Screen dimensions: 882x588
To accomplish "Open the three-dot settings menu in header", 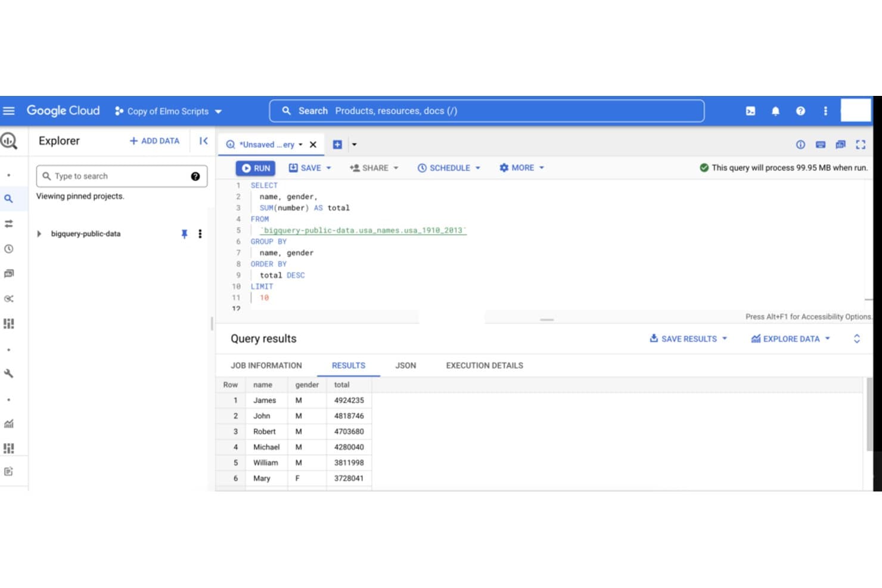I will click(x=825, y=111).
